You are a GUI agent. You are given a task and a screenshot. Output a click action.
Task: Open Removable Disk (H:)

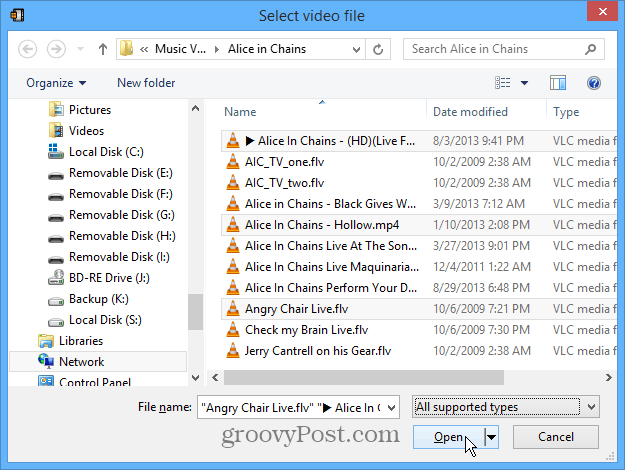pos(122,236)
